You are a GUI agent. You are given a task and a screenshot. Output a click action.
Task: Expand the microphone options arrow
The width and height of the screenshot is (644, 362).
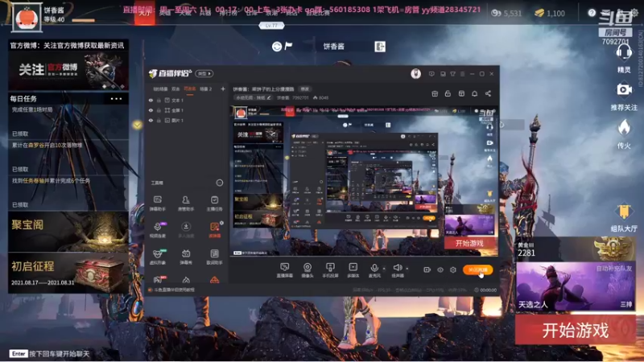click(384, 269)
